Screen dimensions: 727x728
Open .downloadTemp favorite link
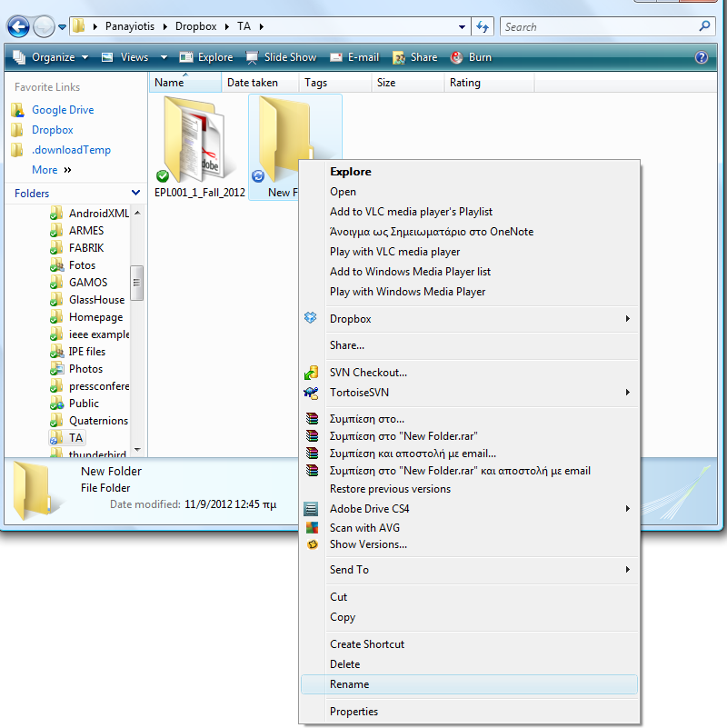tap(71, 150)
